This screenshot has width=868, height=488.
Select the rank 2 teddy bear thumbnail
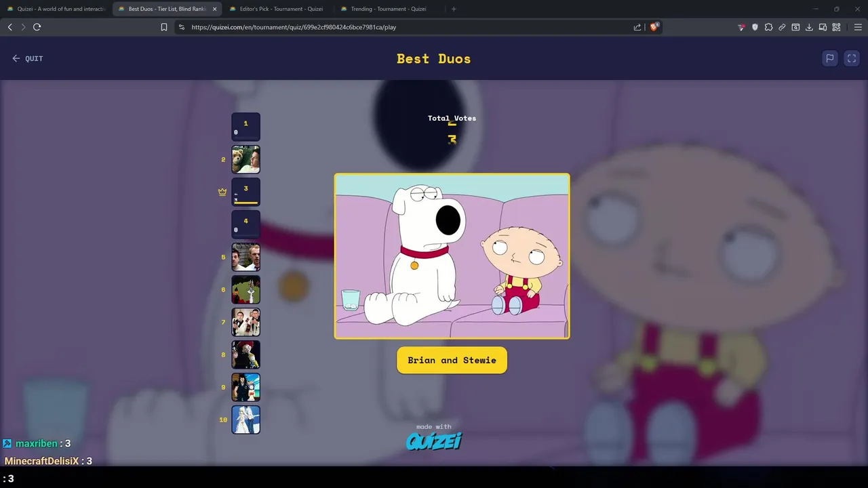coord(245,159)
